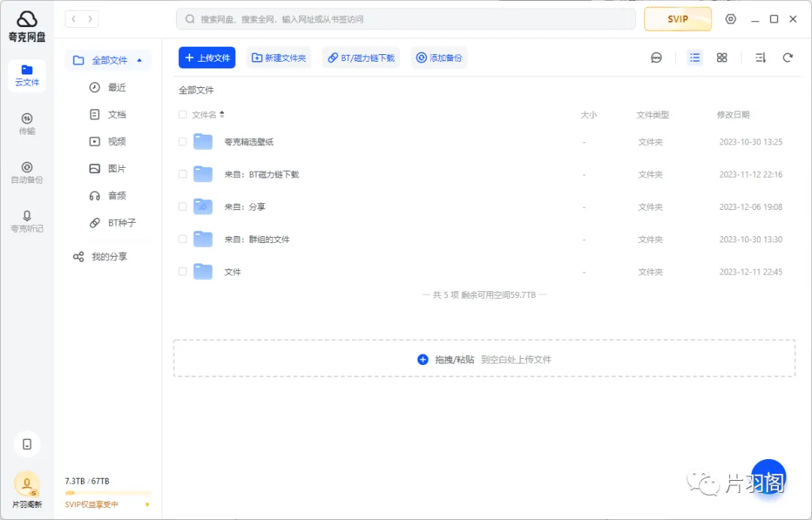The width and height of the screenshot is (812, 520).
Task: Select 音频 audio category
Action: 108,196
